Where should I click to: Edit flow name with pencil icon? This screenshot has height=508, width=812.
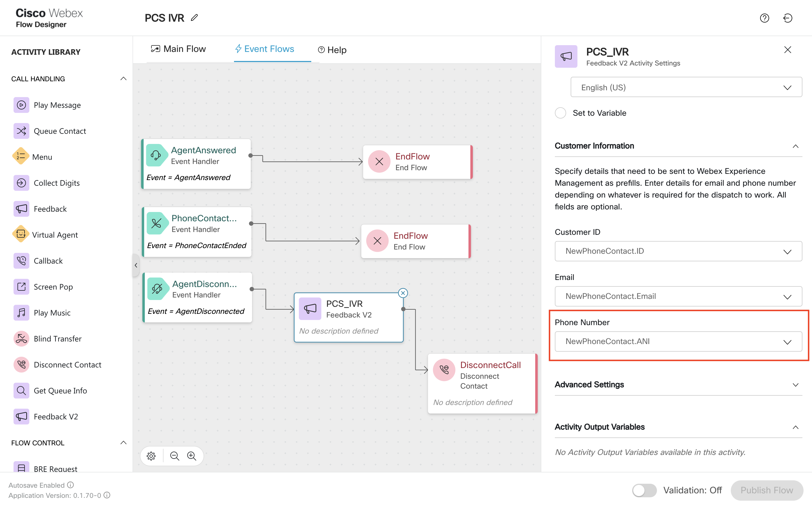[x=195, y=17]
